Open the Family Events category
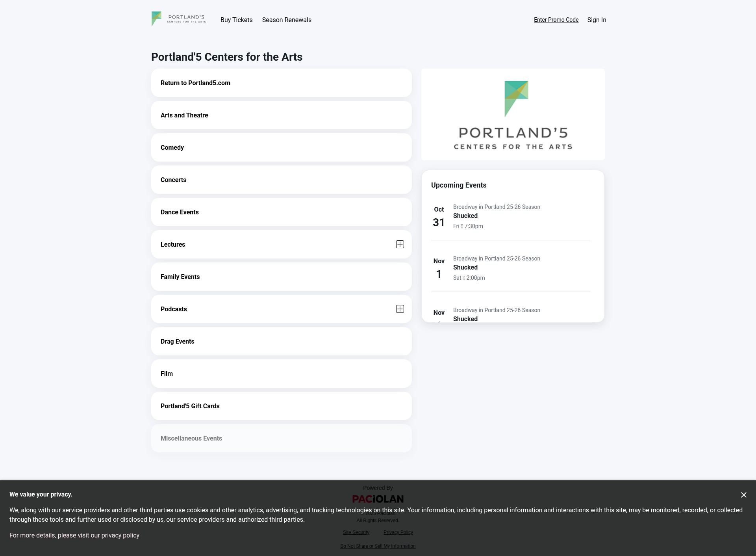 click(282, 277)
